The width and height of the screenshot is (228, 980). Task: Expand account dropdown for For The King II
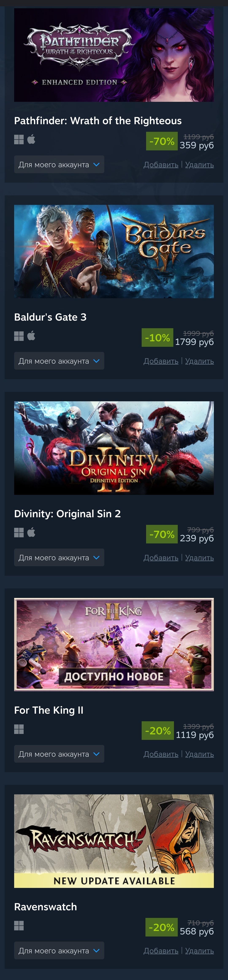coord(59,754)
